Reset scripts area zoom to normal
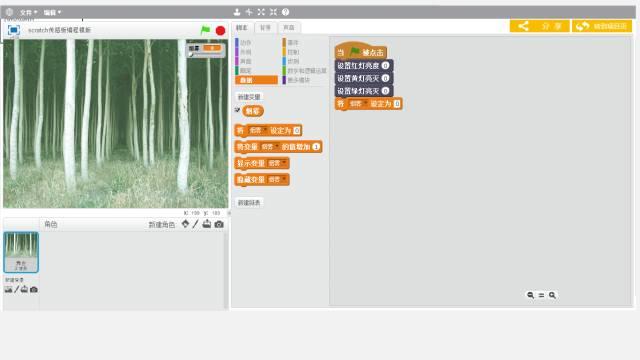Image resolution: width=640 pixels, height=360 pixels. (541, 295)
